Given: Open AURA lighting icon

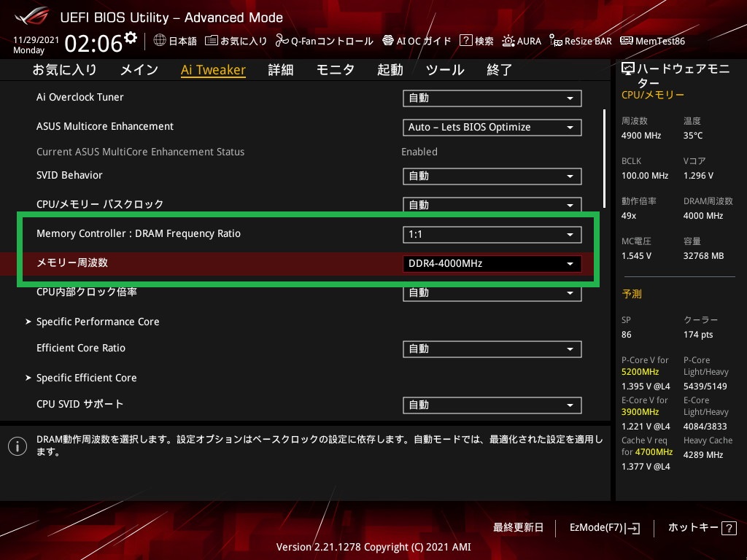Looking at the screenshot, I should [508, 41].
